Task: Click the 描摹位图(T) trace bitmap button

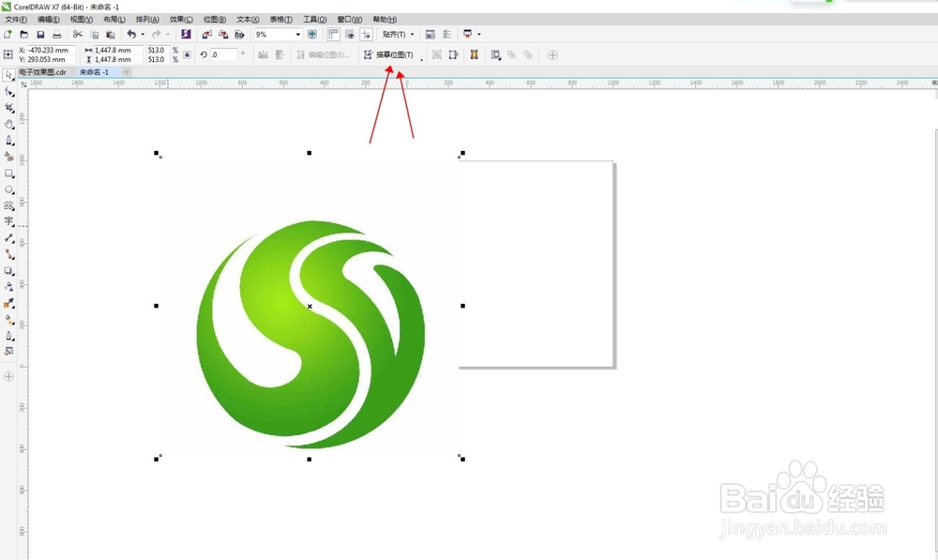Action: (389, 54)
